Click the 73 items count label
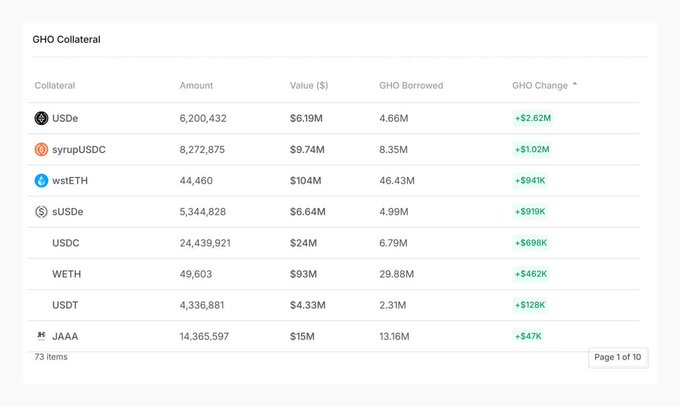Screen dimensions: 680x407 tap(51, 357)
